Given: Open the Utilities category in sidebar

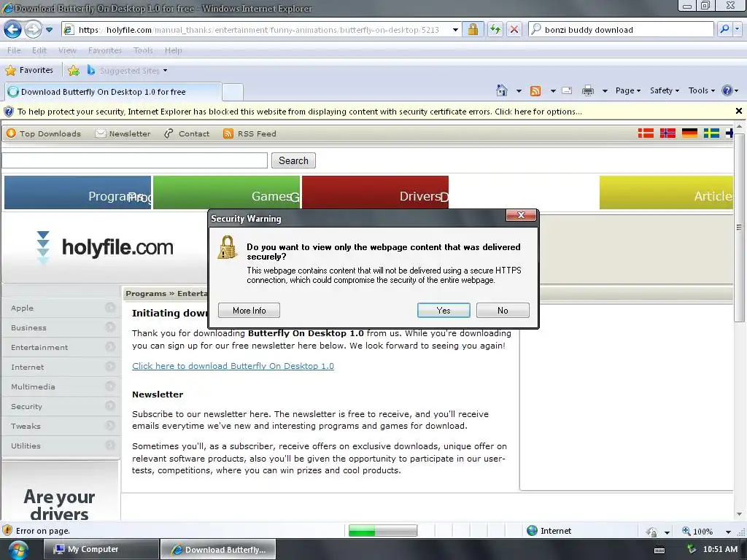Looking at the screenshot, I should 61,446.
